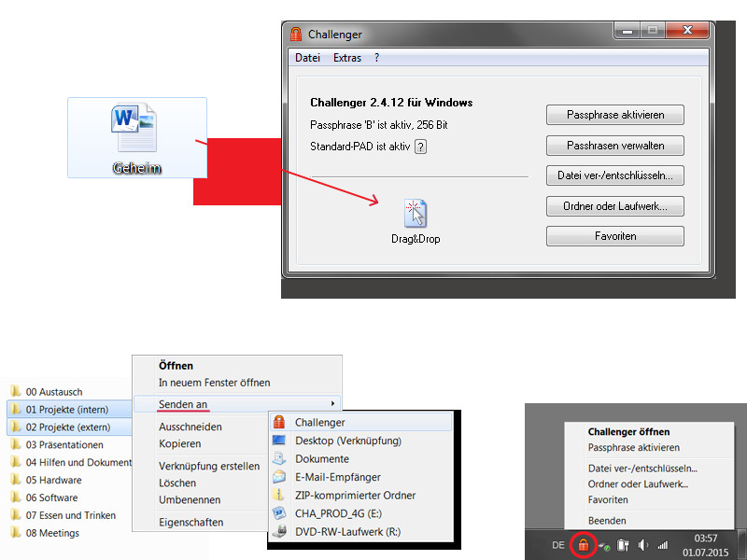Screen dimensions: 747x560
Task: Choose Favoriten in tray menu
Action: click(x=608, y=500)
